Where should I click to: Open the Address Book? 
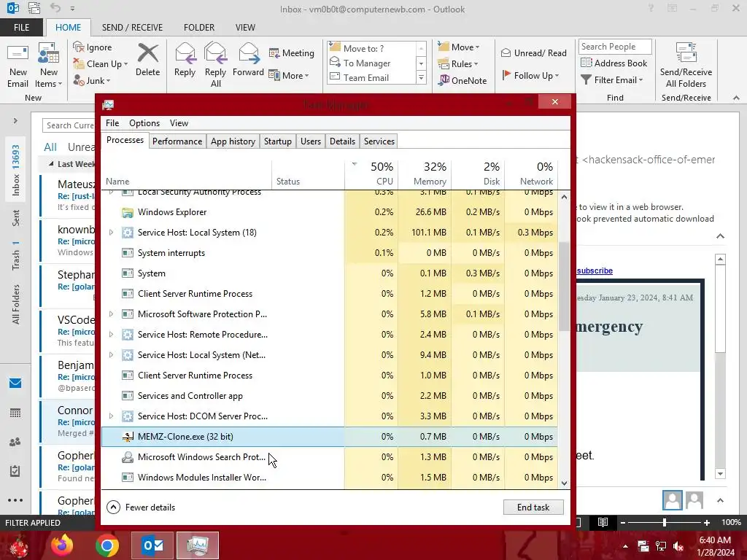(614, 63)
